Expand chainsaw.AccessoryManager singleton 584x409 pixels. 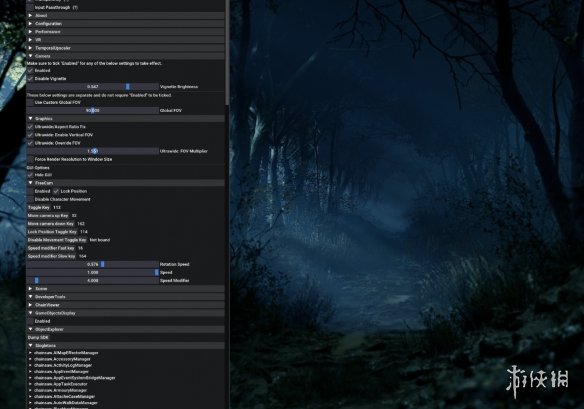click(60, 359)
